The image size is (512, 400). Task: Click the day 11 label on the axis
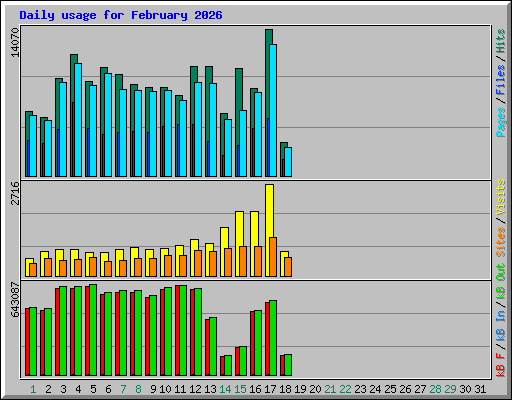[x=180, y=389]
